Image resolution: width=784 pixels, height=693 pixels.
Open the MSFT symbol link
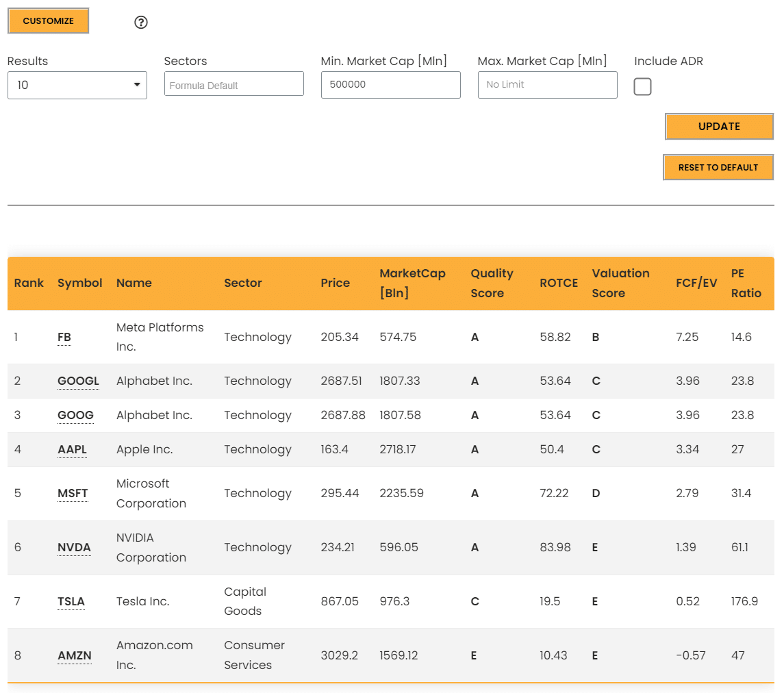73,494
